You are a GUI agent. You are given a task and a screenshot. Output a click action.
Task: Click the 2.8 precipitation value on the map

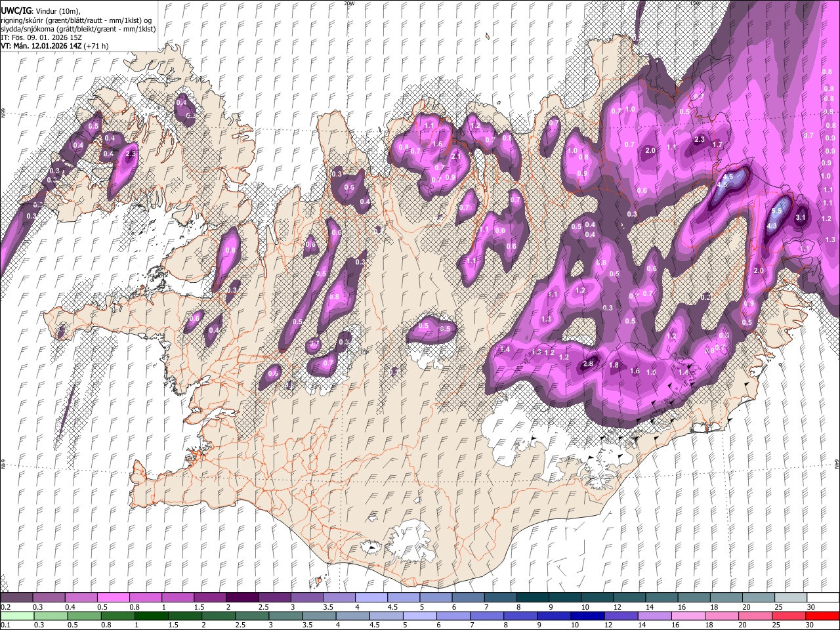(588, 364)
